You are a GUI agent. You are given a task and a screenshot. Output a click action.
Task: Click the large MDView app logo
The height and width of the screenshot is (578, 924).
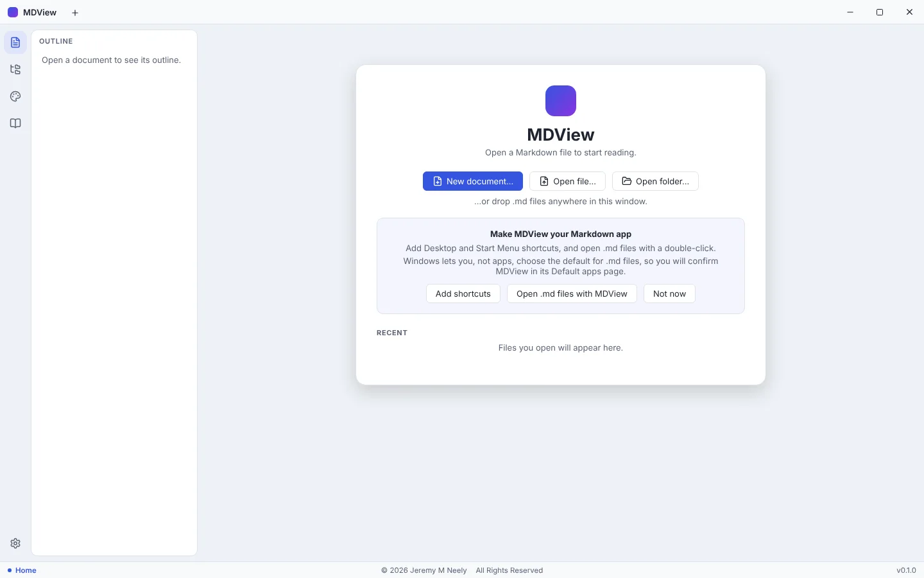tap(561, 101)
